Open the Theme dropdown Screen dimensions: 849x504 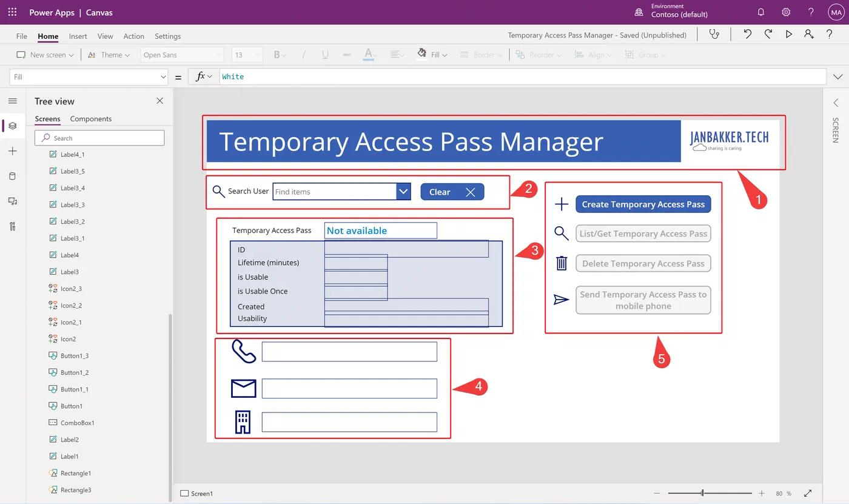pos(109,55)
